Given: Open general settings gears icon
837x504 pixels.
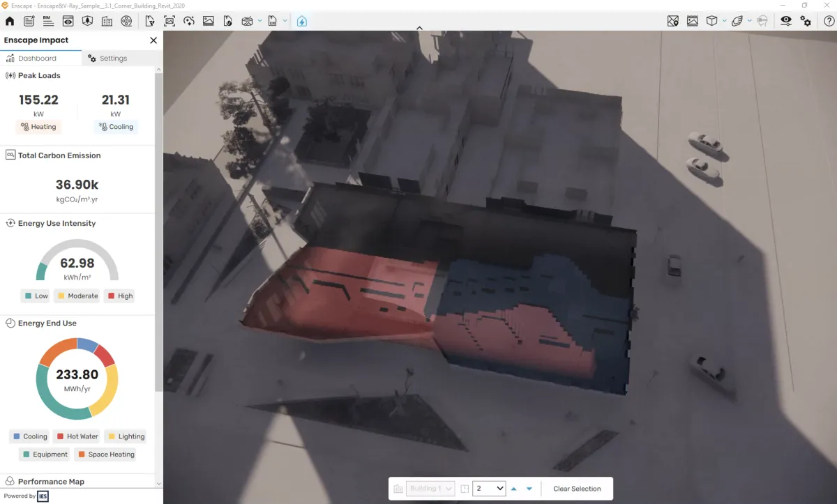Looking at the screenshot, I should [x=806, y=21].
